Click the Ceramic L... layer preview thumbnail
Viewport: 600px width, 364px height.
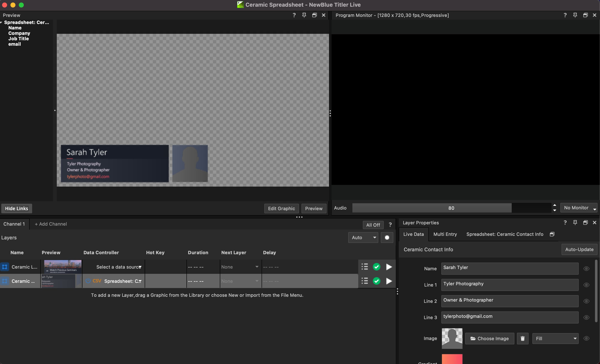[63, 267]
